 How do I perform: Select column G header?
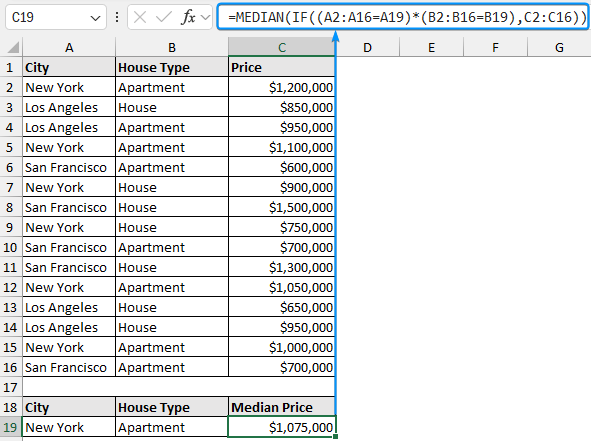click(559, 47)
